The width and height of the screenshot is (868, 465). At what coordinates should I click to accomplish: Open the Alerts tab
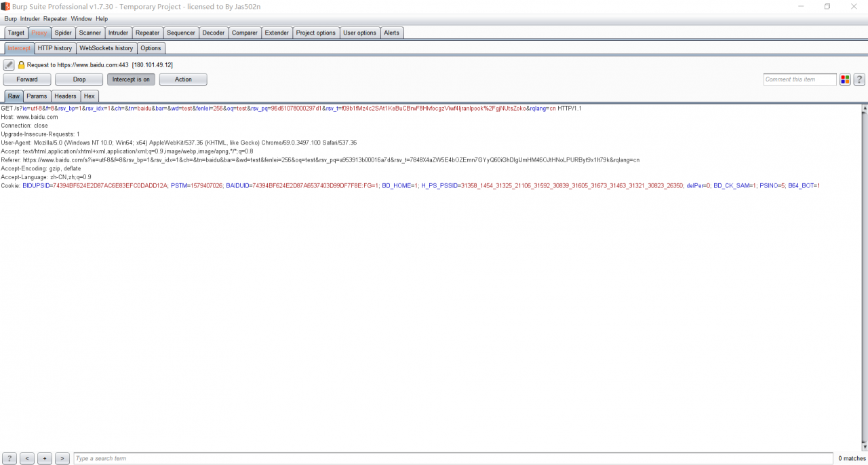[392, 33]
